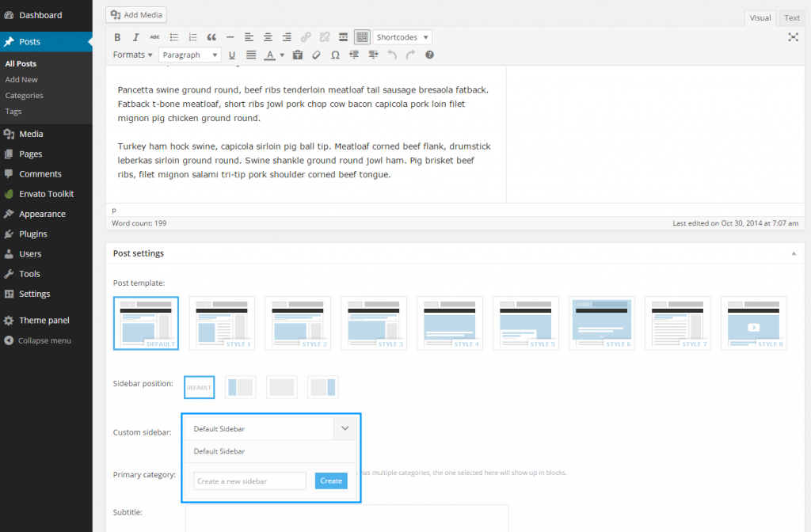Apply strikethrough formatting
811x532 pixels.
(x=154, y=37)
